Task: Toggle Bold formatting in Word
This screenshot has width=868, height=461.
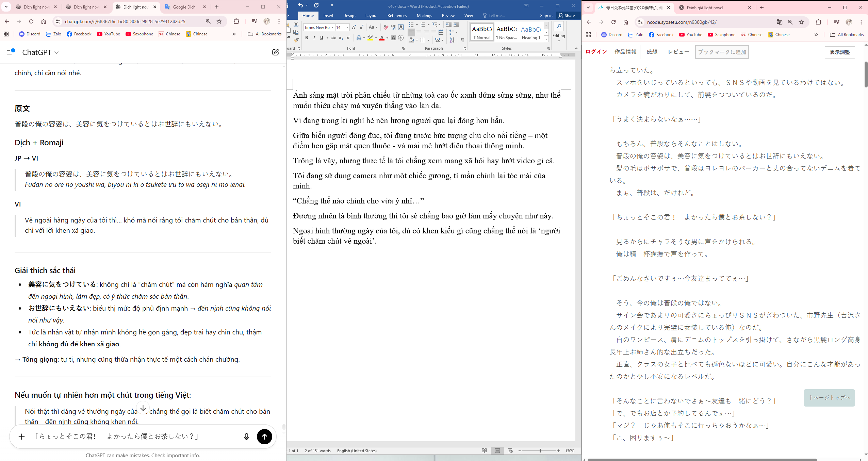Action: (307, 38)
